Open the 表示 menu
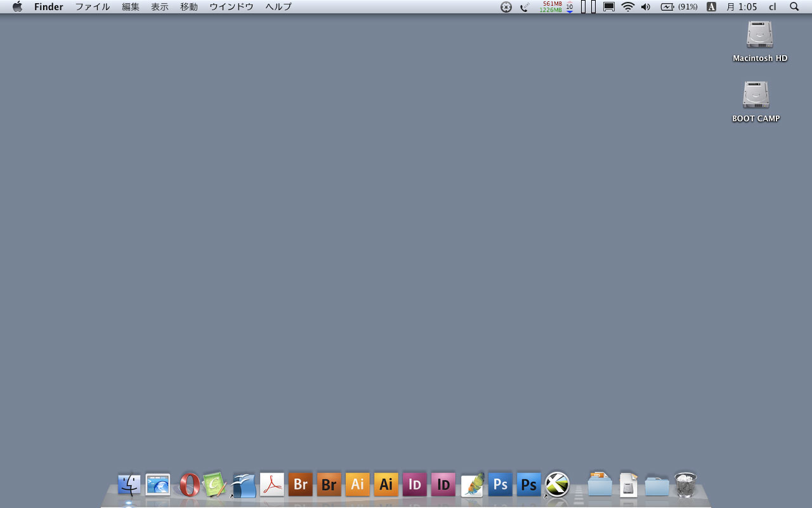This screenshot has height=508, width=812. click(160, 7)
